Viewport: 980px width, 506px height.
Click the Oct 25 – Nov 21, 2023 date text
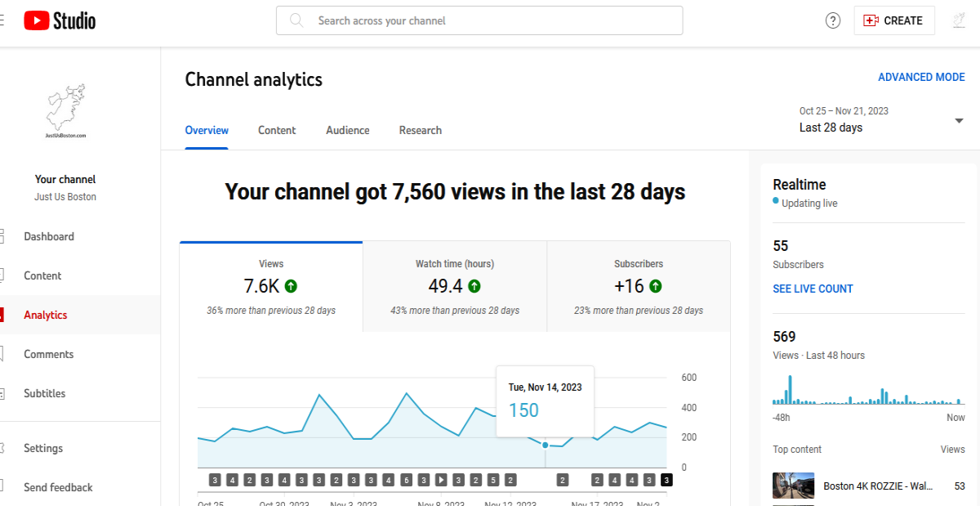[844, 111]
